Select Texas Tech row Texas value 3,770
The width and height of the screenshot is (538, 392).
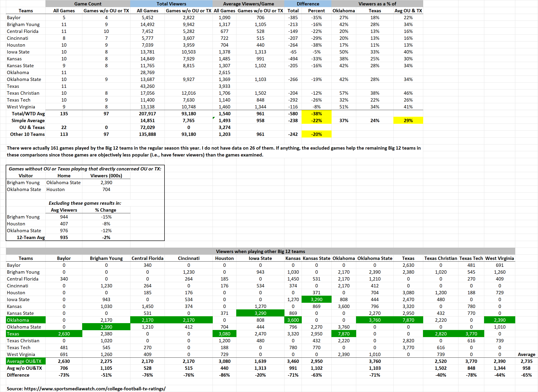pyautogui.click(x=408, y=348)
